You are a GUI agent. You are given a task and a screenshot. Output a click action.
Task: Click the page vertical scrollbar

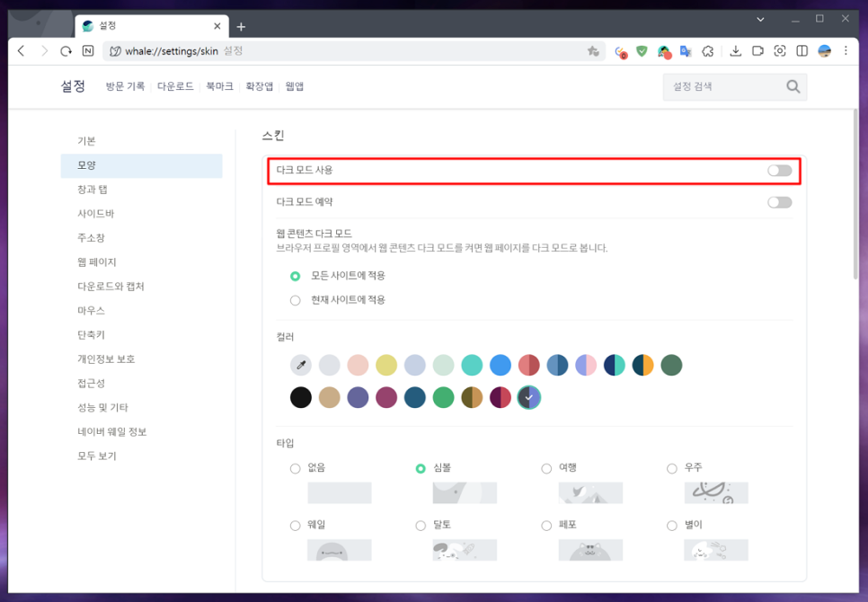[x=855, y=196]
